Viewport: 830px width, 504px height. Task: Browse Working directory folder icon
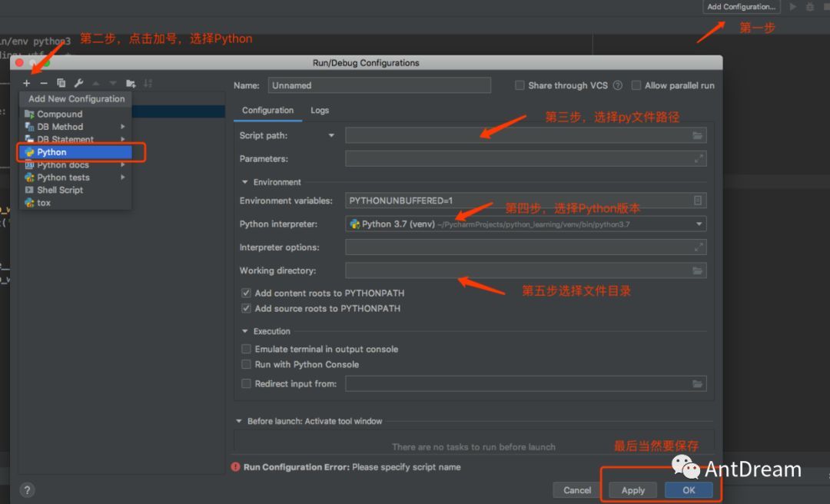[x=698, y=270]
